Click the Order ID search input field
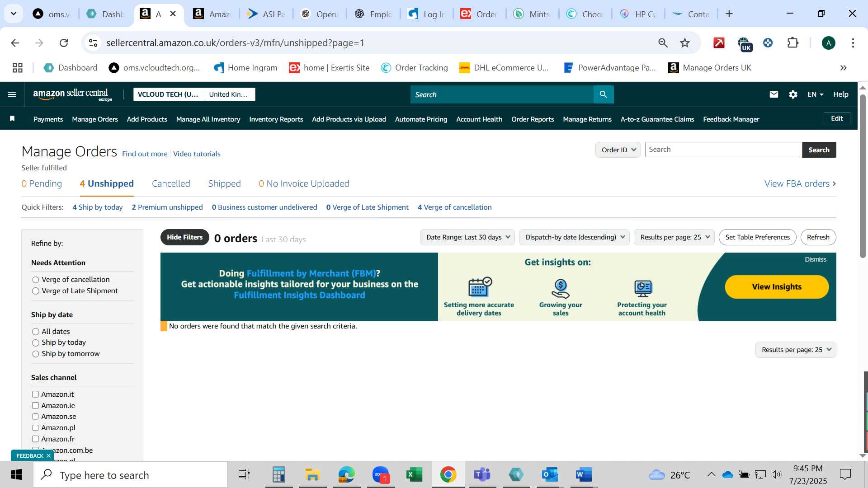This screenshot has height=488, width=868. [x=723, y=150]
